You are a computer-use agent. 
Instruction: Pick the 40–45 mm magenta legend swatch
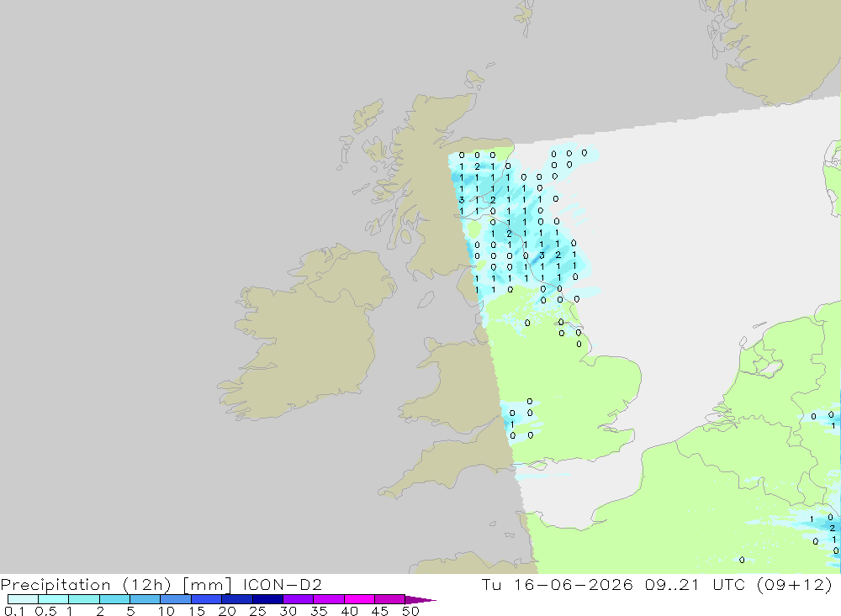(359, 599)
